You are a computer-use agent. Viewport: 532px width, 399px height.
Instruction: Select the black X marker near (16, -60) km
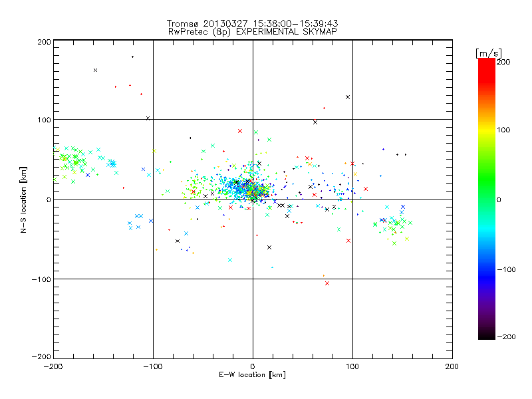pyautogui.click(x=269, y=247)
